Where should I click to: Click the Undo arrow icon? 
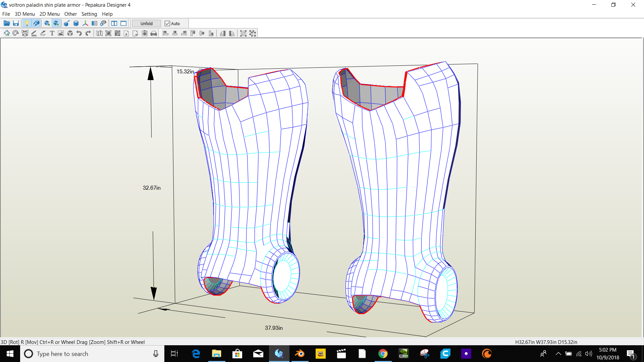pos(79,33)
